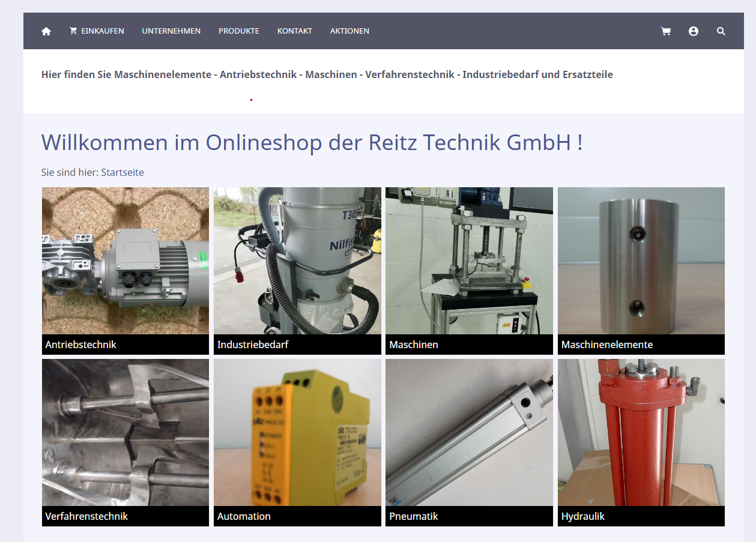The height and width of the screenshot is (542, 756).
Task: Select the yellow Automation relay image
Action: [297, 432]
